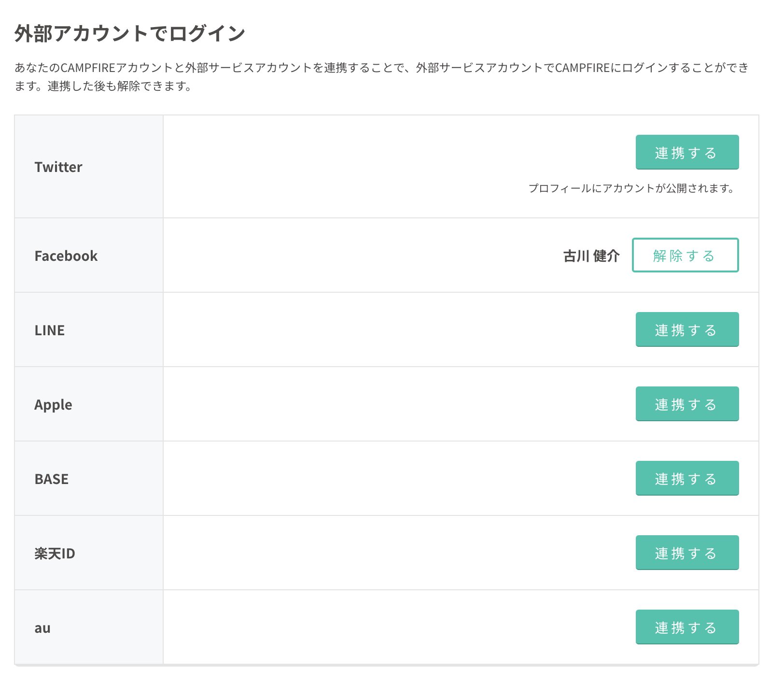Viewport: 784px width, 684px height.
Task: Link the 楽天ID account
Action: [687, 553]
